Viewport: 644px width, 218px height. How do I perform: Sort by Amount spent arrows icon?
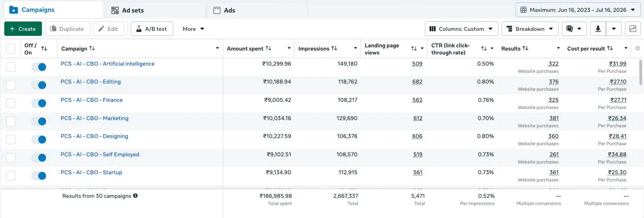[x=268, y=48]
